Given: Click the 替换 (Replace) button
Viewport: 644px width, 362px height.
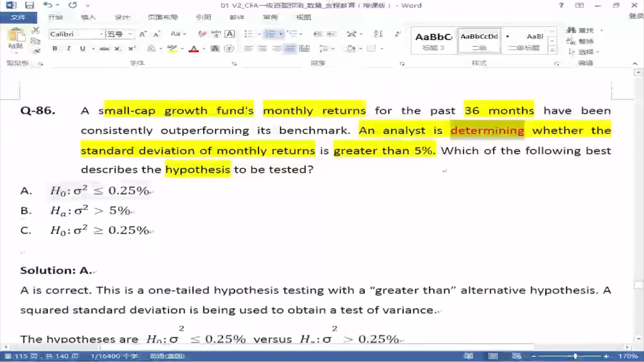Looking at the screenshot, I should coord(581,41).
